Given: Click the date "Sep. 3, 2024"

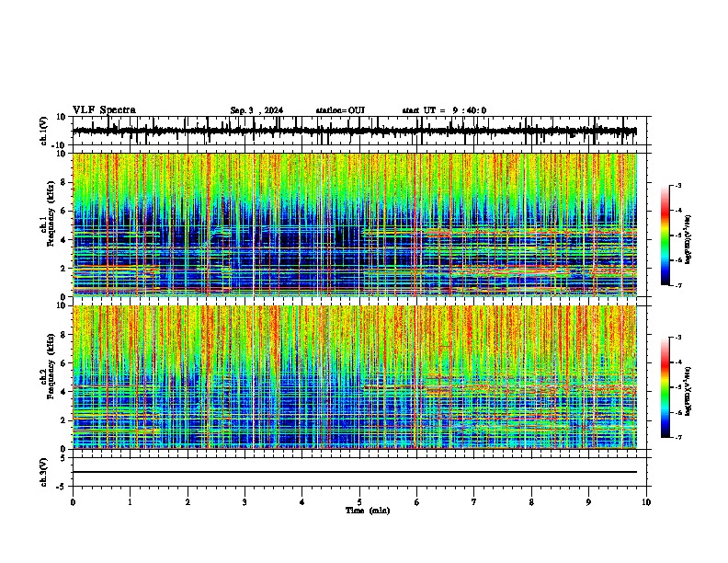Looking at the screenshot, I should point(256,110).
